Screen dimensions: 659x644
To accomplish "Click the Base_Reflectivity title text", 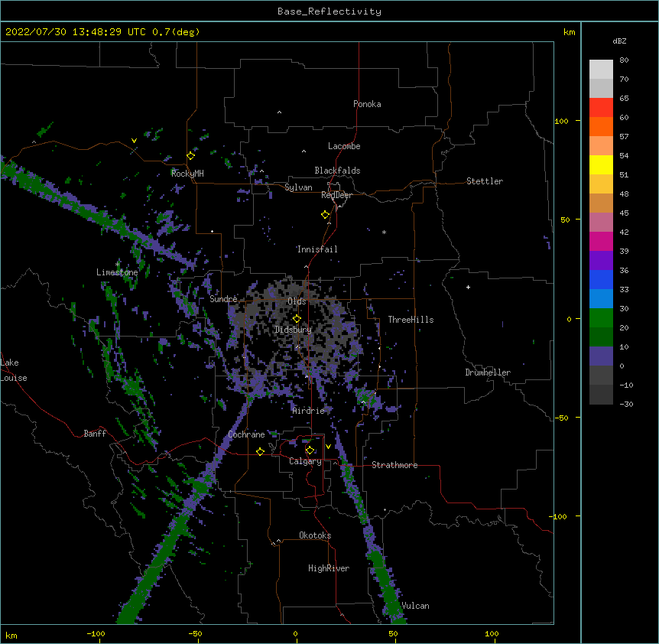I will [x=329, y=11].
